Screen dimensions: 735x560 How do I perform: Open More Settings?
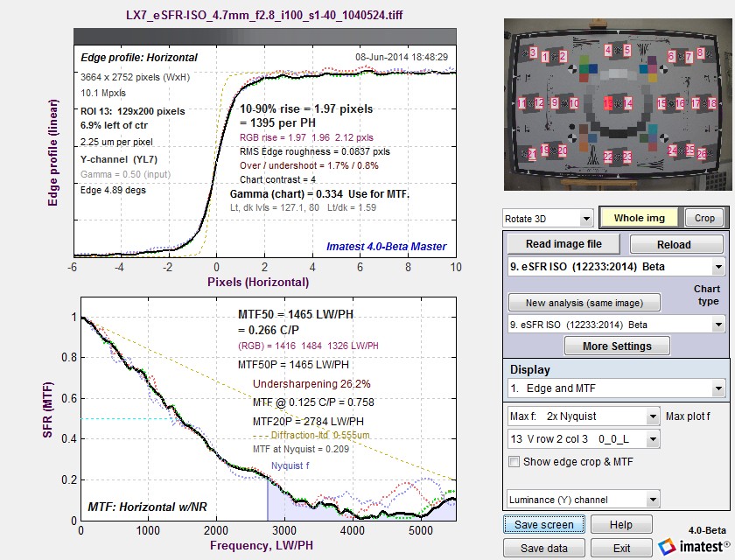click(x=617, y=346)
